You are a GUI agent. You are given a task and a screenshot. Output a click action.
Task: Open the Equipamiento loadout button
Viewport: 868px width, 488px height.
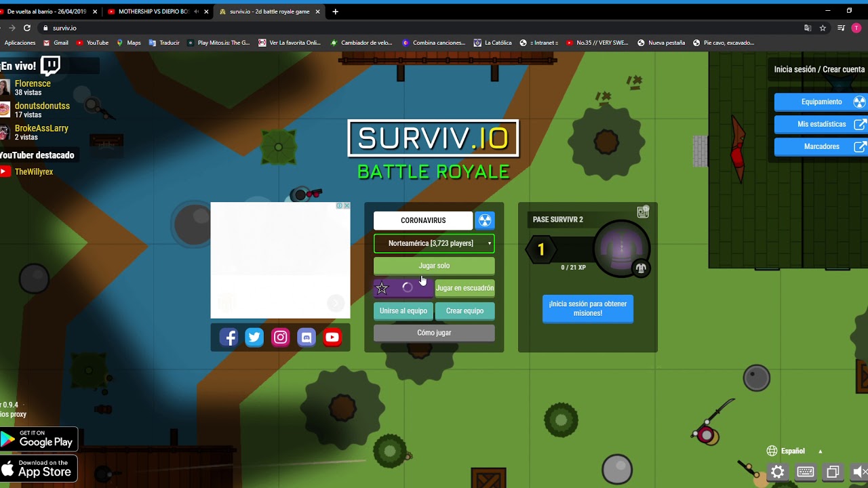821,102
